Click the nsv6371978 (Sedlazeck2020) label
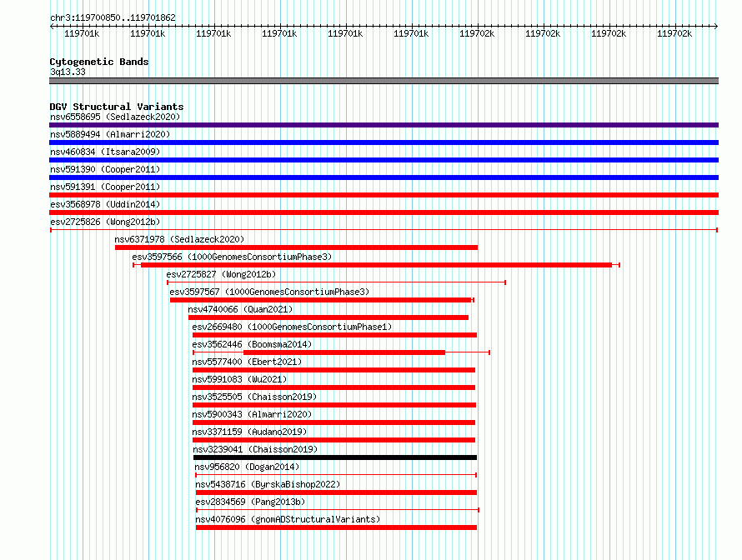742x560 pixels. pyautogui.click(x=179, y=239)
